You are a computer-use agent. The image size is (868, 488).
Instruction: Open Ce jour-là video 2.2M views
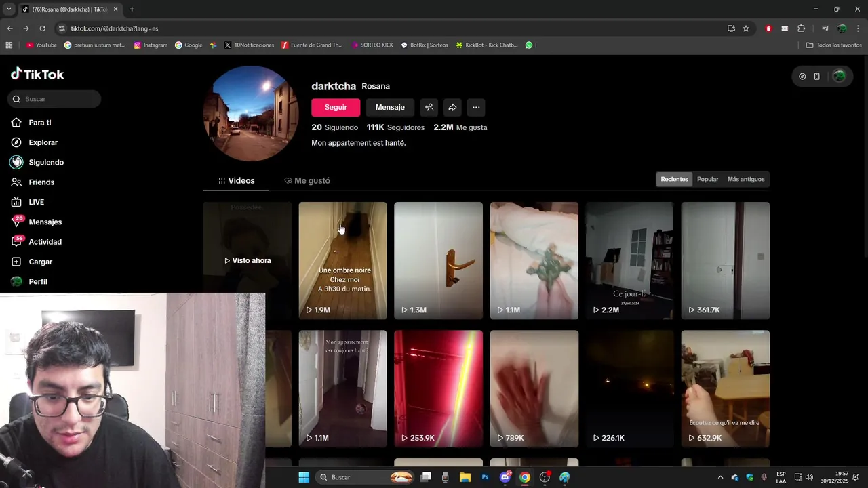[x=630, y=260]
